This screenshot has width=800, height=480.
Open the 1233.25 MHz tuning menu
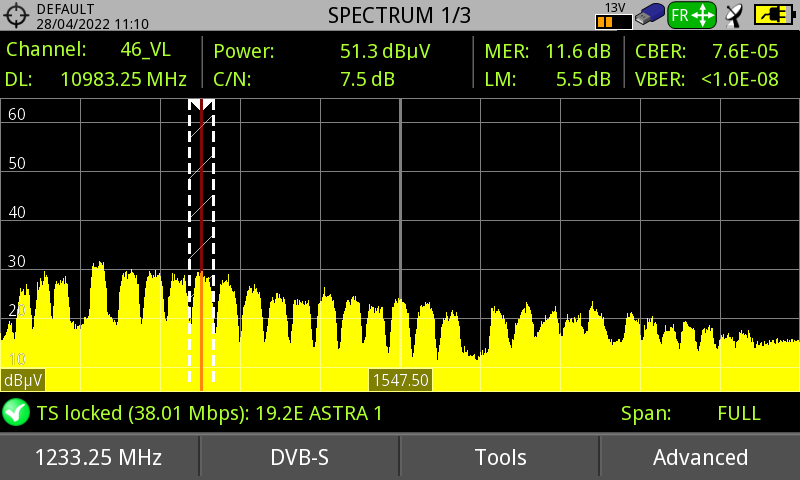tap(99, 457)
